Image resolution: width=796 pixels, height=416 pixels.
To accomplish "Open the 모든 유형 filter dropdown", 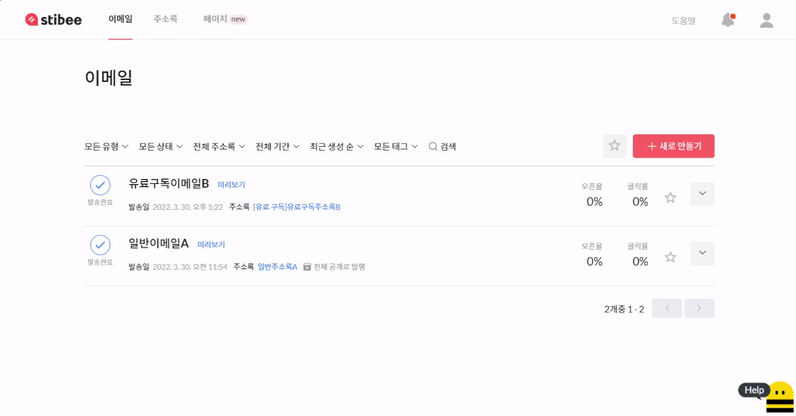I will 106,147.
